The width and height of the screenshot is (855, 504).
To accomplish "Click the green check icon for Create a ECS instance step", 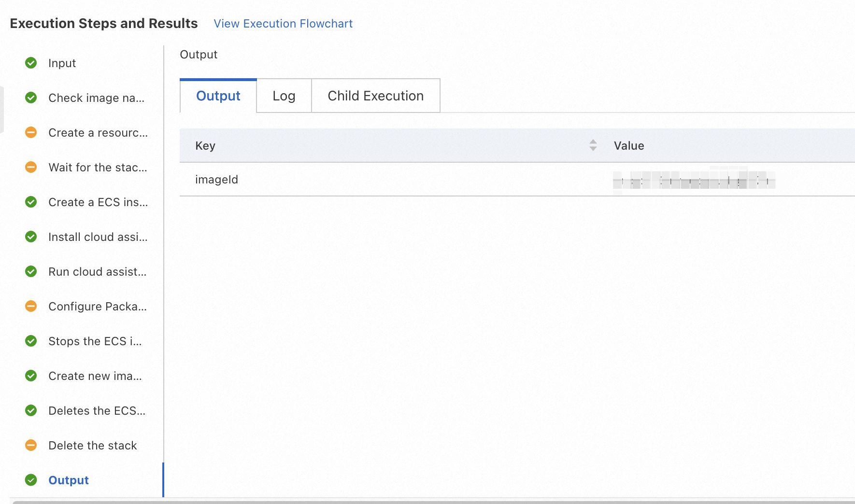I will coord(31,202).
